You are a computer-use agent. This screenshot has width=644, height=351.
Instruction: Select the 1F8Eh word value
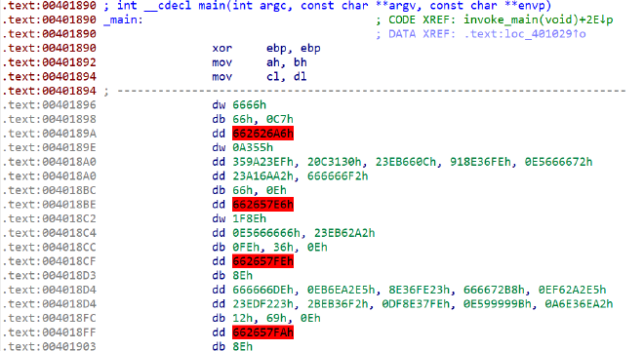pos(249,218)
